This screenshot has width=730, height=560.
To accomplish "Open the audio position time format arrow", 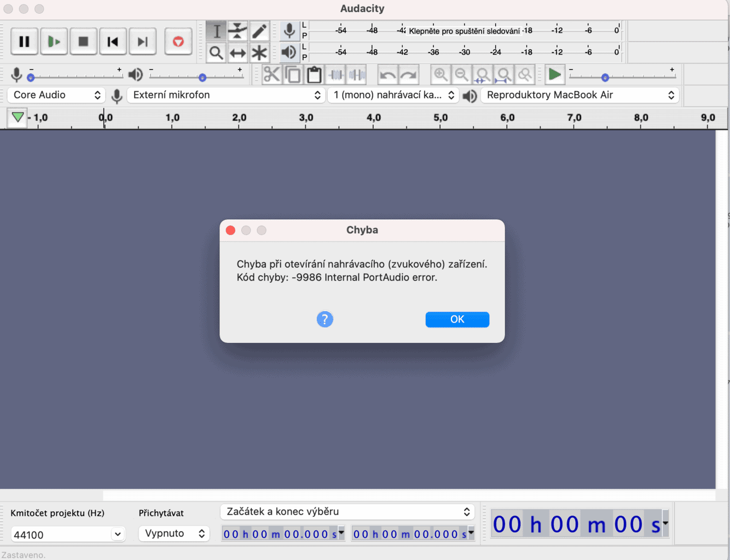I will (x=665, y=523).
